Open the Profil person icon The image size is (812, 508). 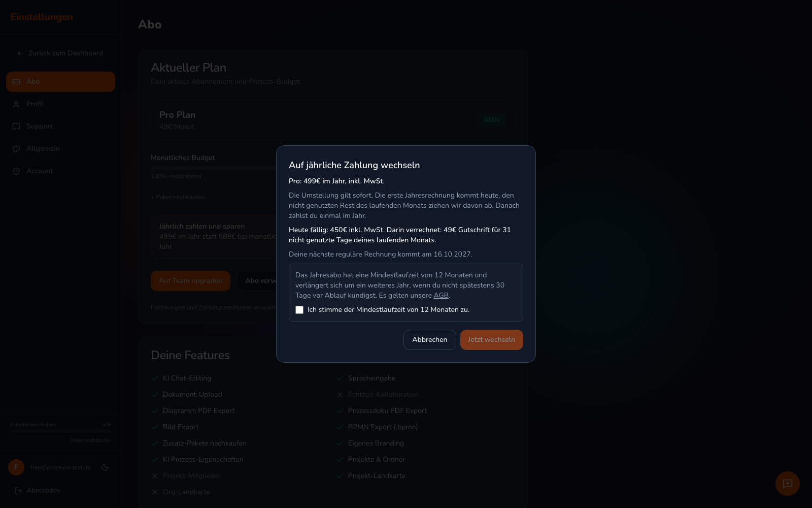click(16, 104)
